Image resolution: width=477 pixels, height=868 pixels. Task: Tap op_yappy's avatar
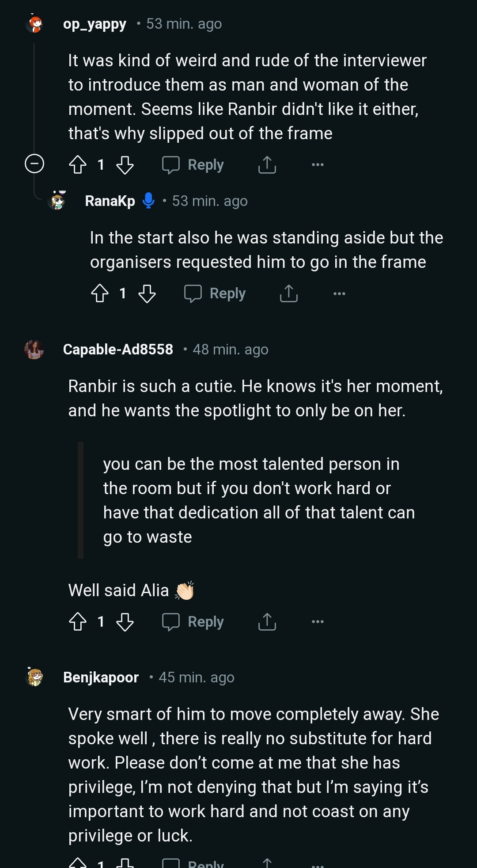point(35,24)
